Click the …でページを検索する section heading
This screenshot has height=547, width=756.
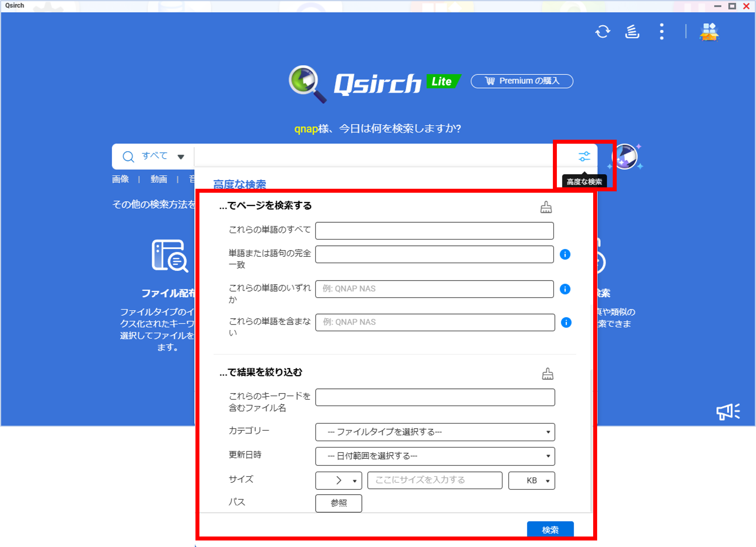265,205
